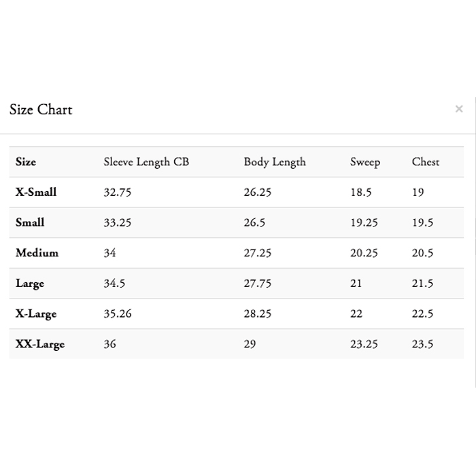Click the Size Chart title
The image size is (476, 476).
(41, 109)
